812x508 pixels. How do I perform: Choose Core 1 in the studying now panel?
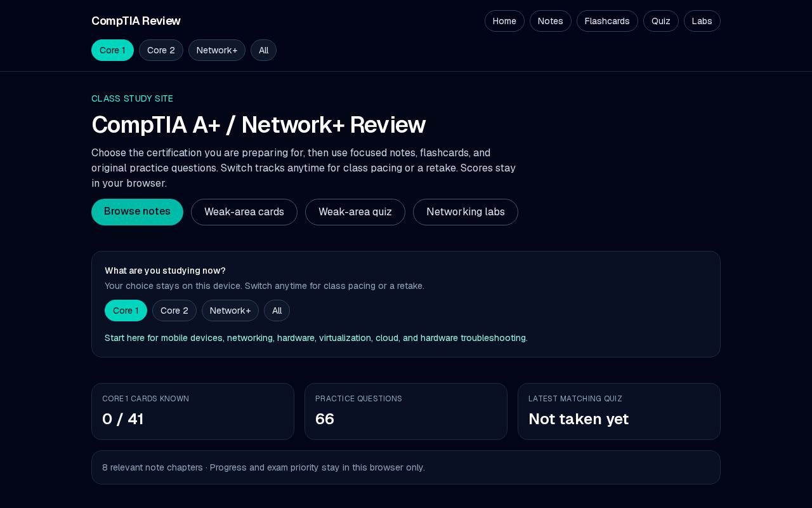[126, 311]
